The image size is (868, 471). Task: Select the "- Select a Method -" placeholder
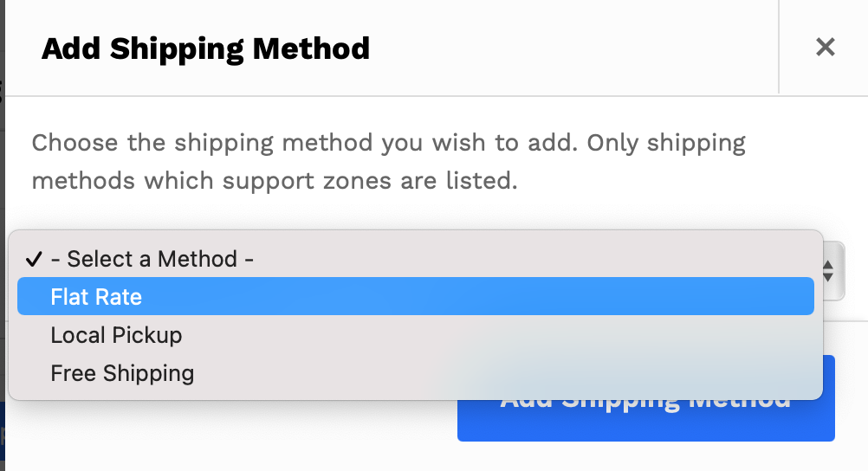coord(152,259)
